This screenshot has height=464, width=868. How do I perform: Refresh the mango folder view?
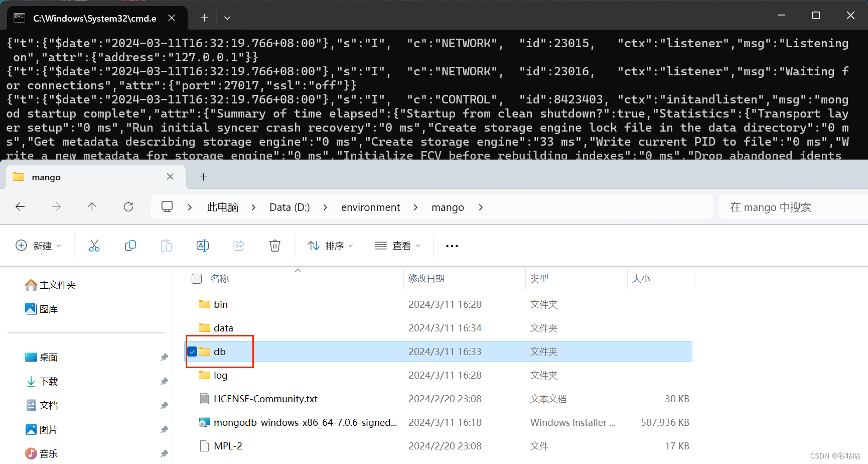[x=128, y=207]
